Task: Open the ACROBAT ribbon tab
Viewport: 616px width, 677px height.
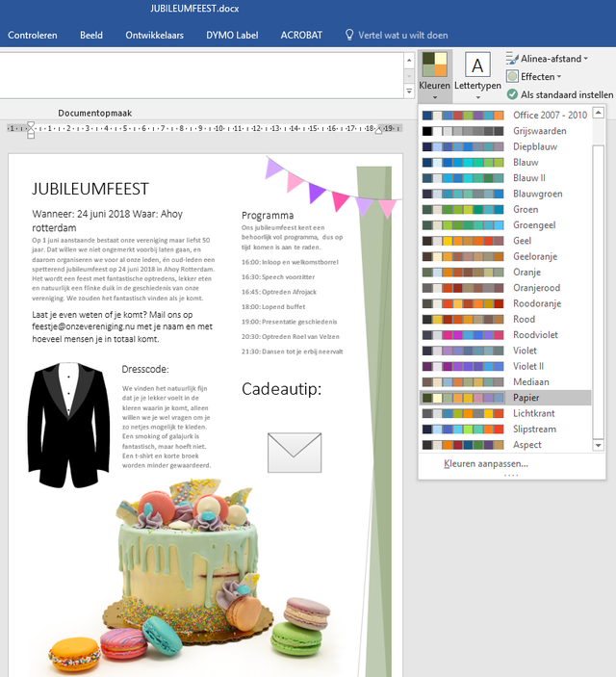Action: click(x=301, y=35)
